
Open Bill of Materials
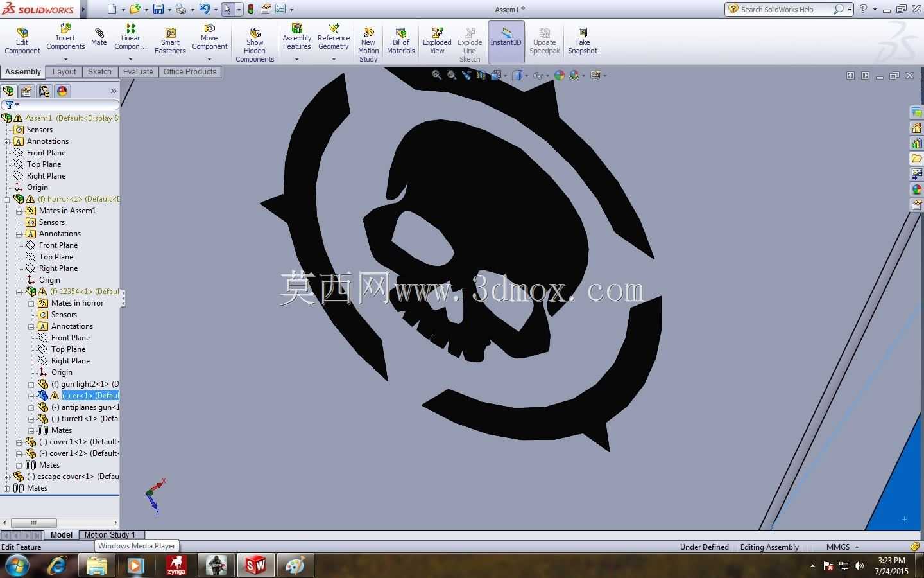click(x=401, y=41)
